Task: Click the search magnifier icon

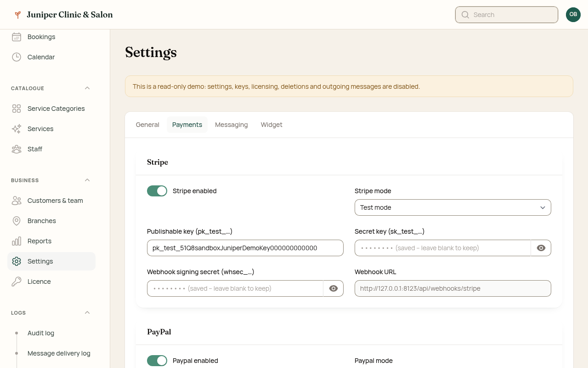Action: [465, 15]
